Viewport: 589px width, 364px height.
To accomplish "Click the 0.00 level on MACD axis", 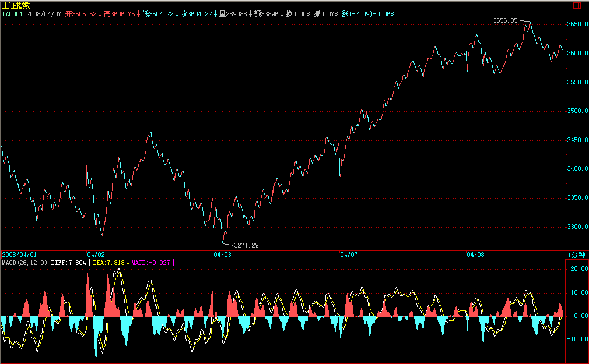I will pyautogui.click(x=578, y=316).
